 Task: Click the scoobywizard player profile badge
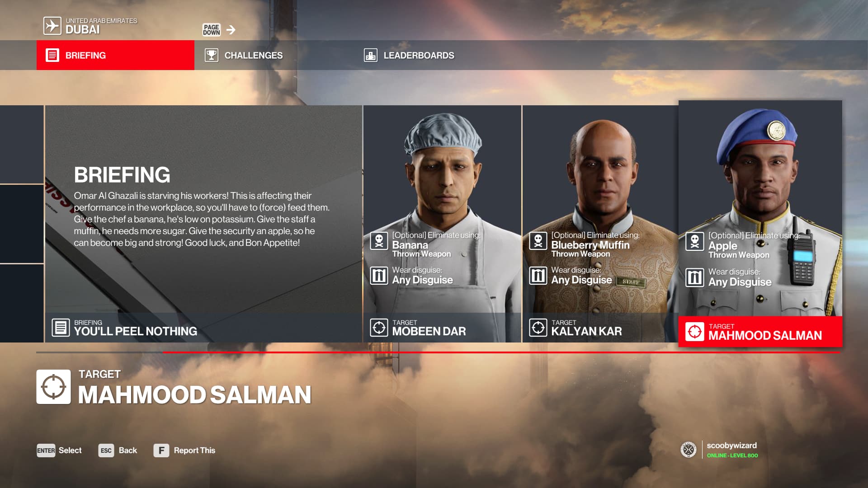[720, 450]
